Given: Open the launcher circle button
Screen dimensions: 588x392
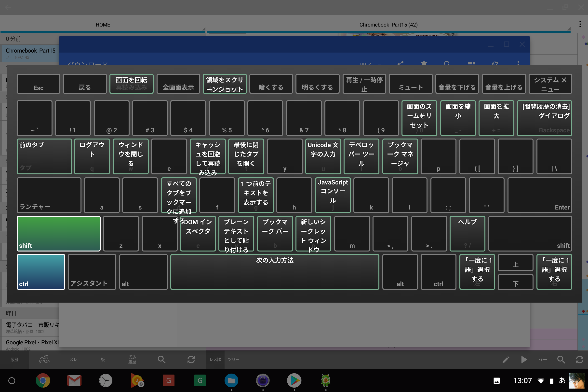Looking at the screenshot, I should (12, 380).
